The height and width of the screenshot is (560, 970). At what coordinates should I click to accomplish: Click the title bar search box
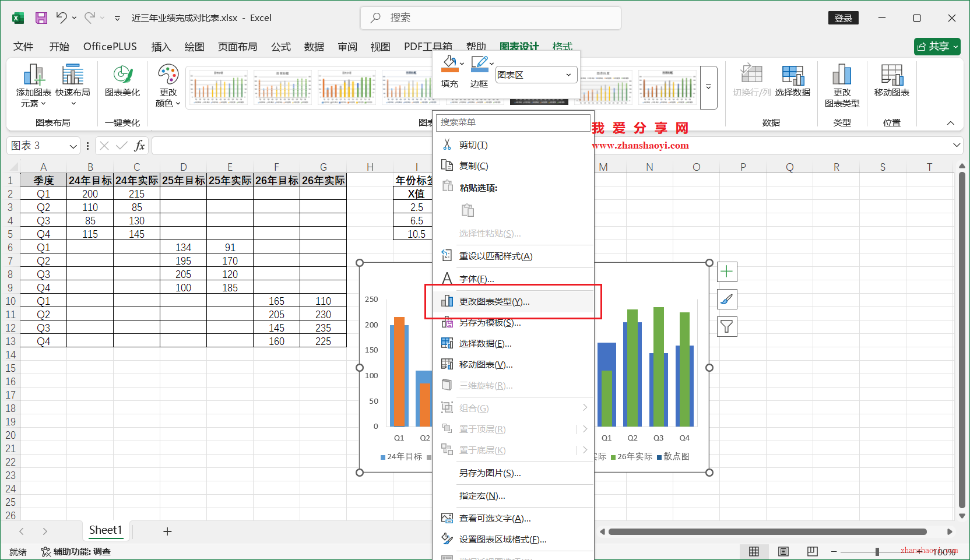pos(491,18)
